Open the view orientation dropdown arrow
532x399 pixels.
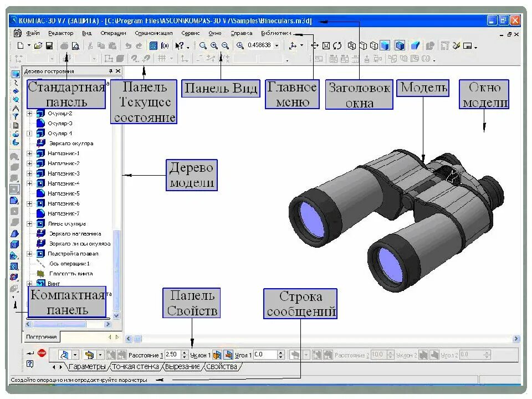301,45
